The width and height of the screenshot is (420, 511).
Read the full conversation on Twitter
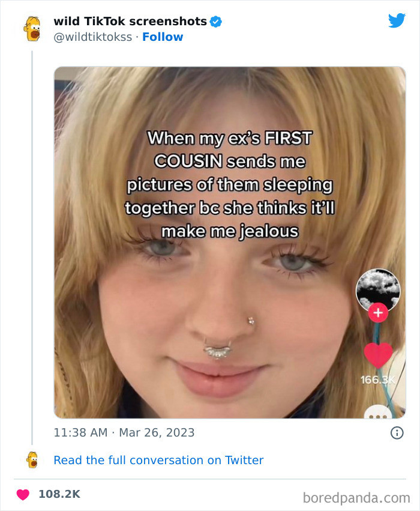click(158, 460)
